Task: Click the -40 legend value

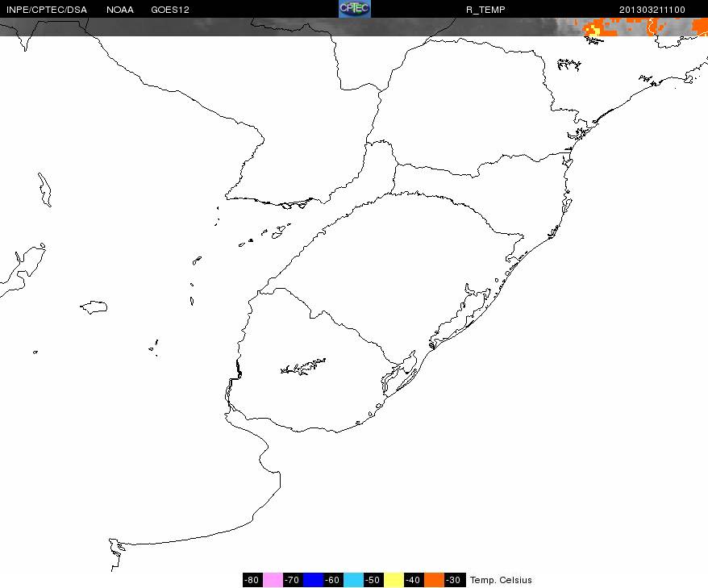Action: (414, 580)
